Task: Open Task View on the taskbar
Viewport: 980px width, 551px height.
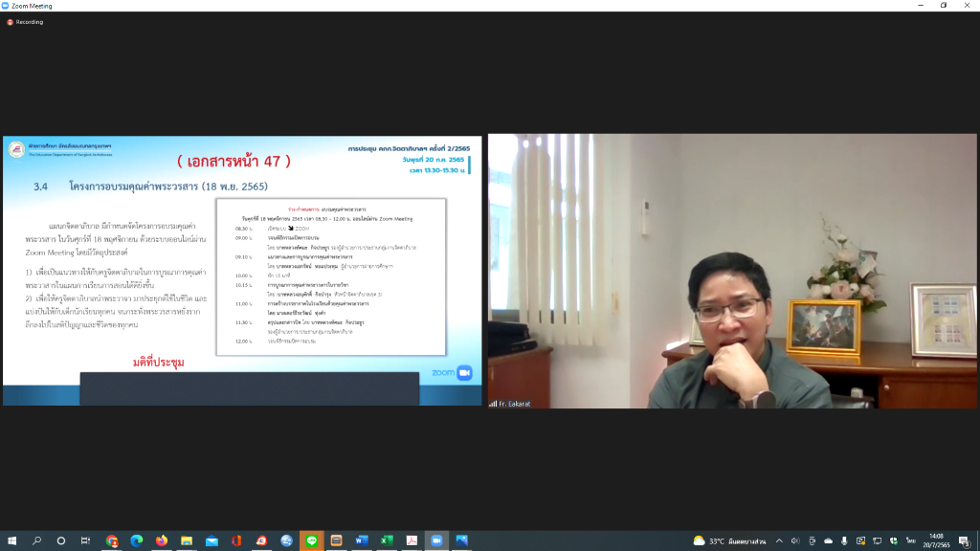Action: click(x=85, y=540)
